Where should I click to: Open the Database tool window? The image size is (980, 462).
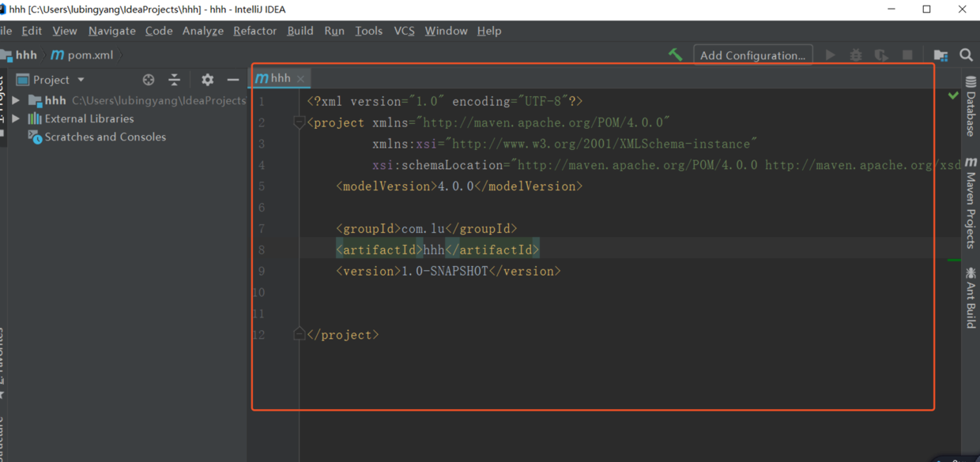[971, 107]
